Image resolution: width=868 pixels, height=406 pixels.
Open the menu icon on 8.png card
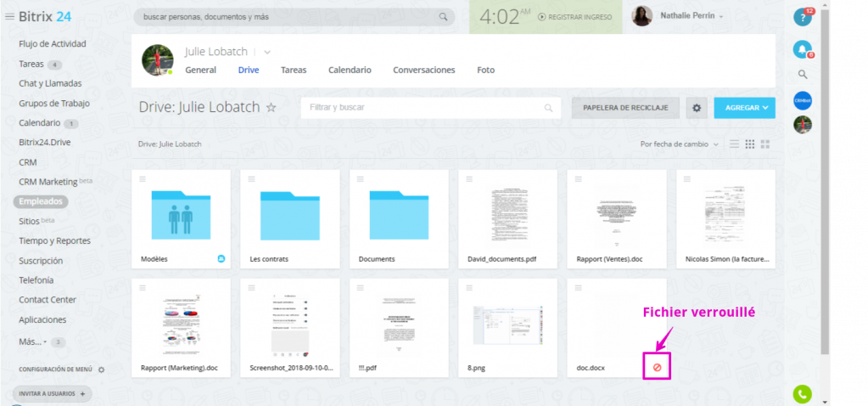469,287
